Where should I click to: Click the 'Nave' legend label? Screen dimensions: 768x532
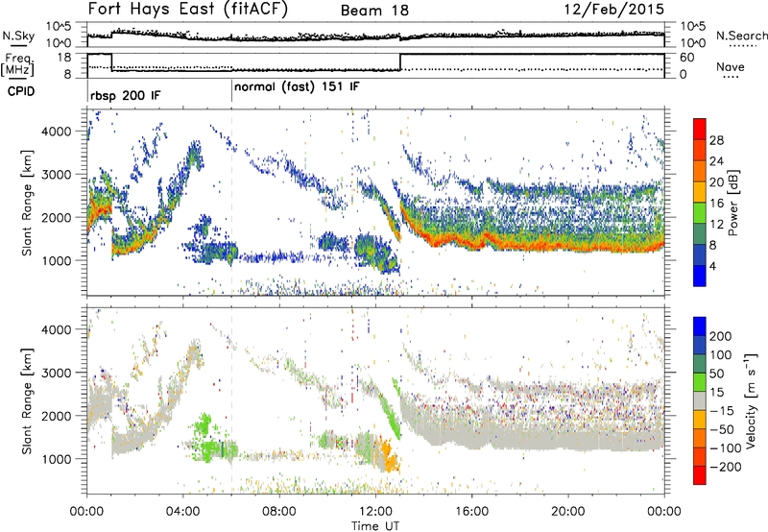(x=731, y=66)
